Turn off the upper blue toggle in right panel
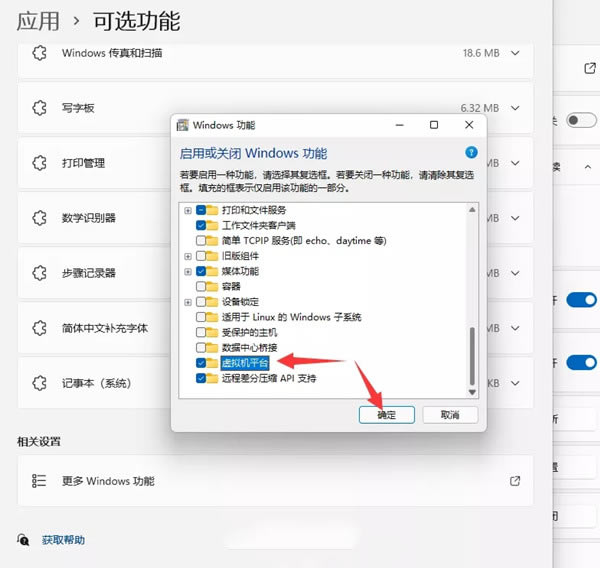Viewport: 600px width, 568px height. coord(581,300)
